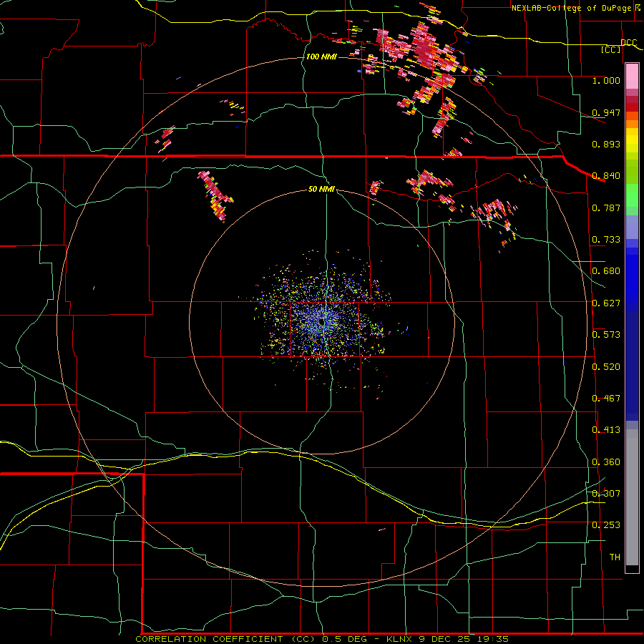The width and height of the screenshot is (644, 644).
Task: Select the 0.680 scale value
Action: point(606,271)
